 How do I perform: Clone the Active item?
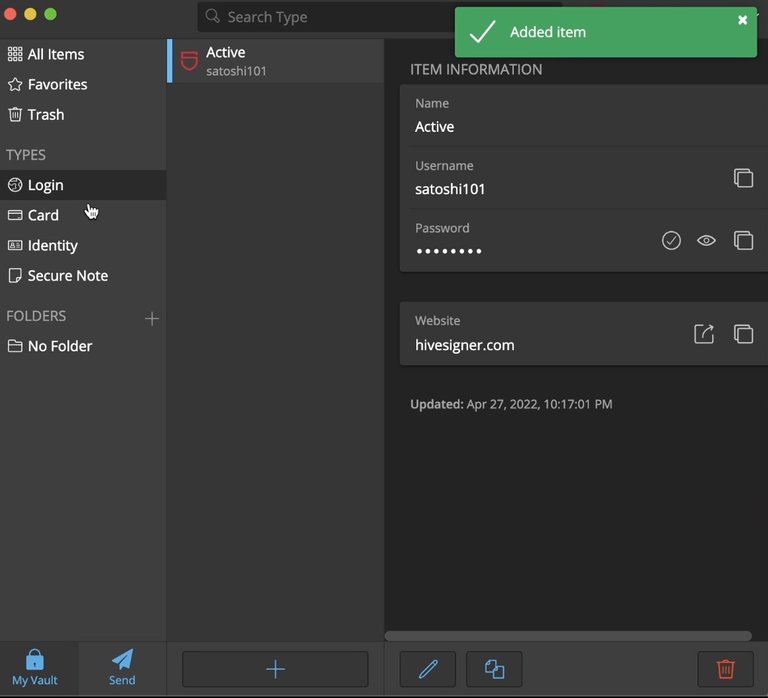[x=494, y=669]
